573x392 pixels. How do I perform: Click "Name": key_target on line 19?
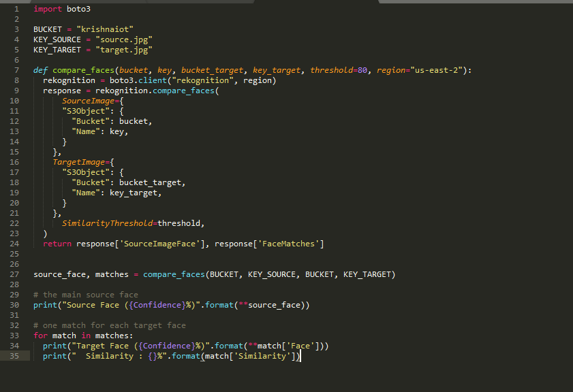(x=117, y=193)
